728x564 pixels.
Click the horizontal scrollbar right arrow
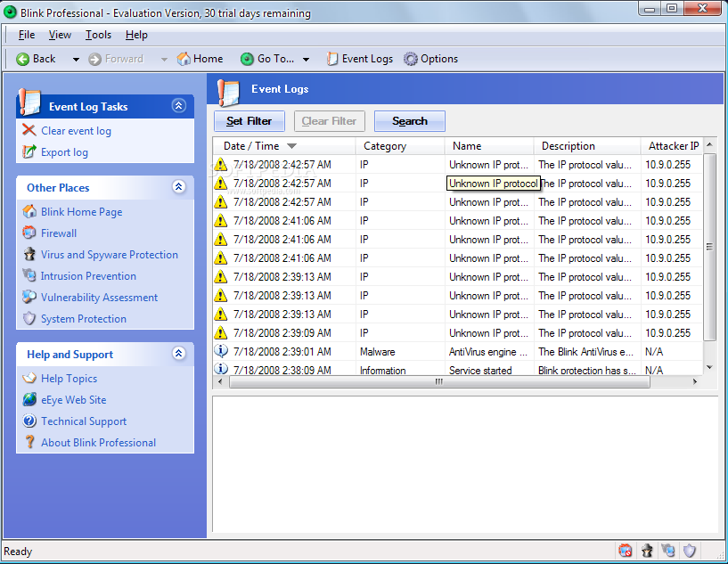(695, 381)
